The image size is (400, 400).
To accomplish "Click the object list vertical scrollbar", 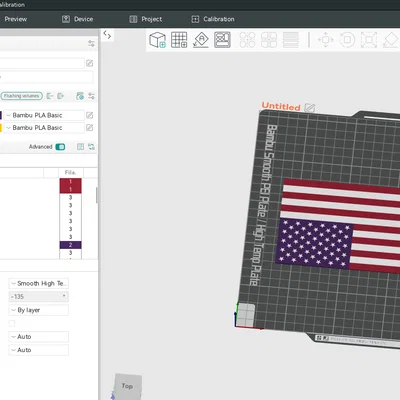I will [x=97, y=195].
